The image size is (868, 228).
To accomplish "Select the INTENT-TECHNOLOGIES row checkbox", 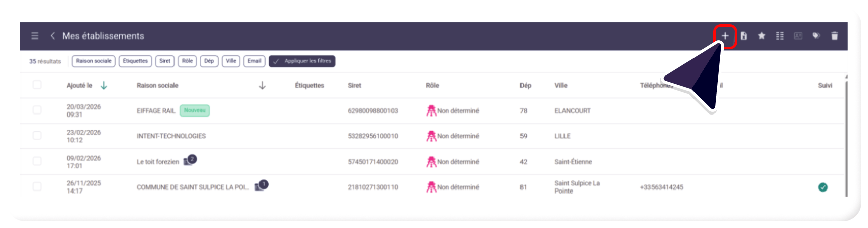I will [x=37, y=136].
